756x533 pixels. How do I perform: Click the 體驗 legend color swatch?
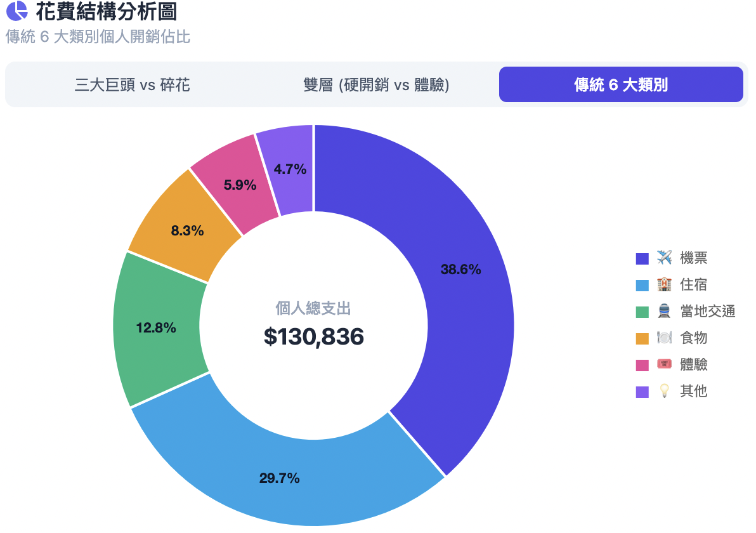pos(642,365)
